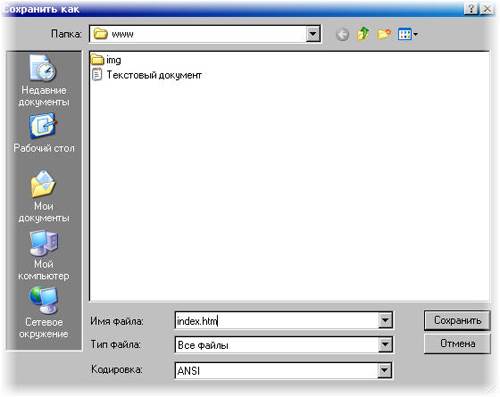Select the Текстовый документ file name

click(x=154, y=75)
